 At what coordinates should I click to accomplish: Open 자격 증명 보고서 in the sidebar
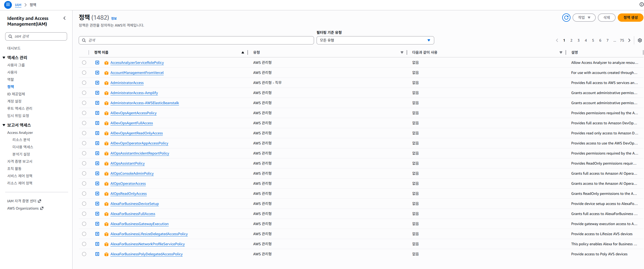(x=20, y=162)
